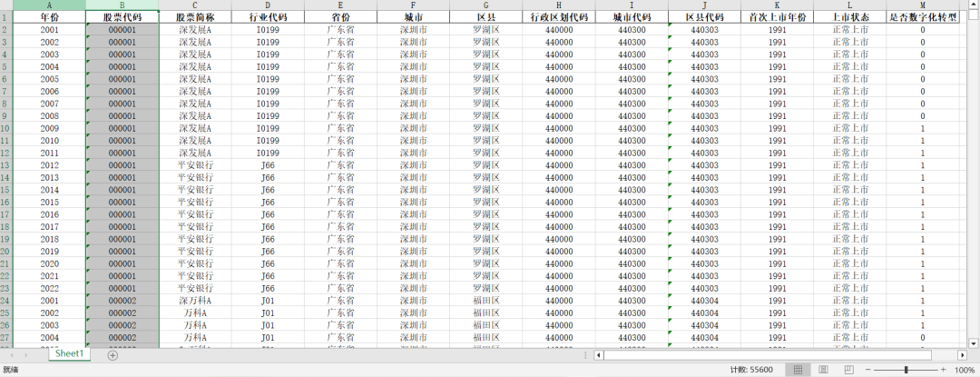Screen dimensions: 980x377
Task: Click the 区县 header cell
Action: 486,17
